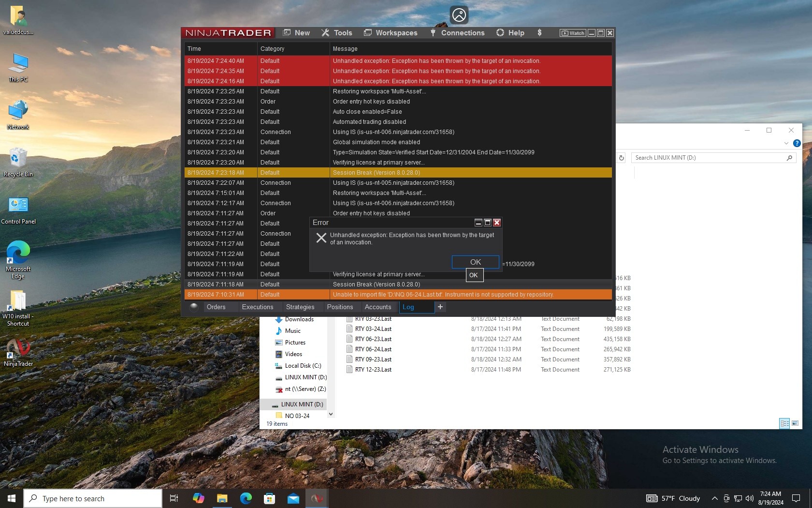
Task: Select the Microsoft Edge desktop shortcut
Action: (x=18, y=260)
